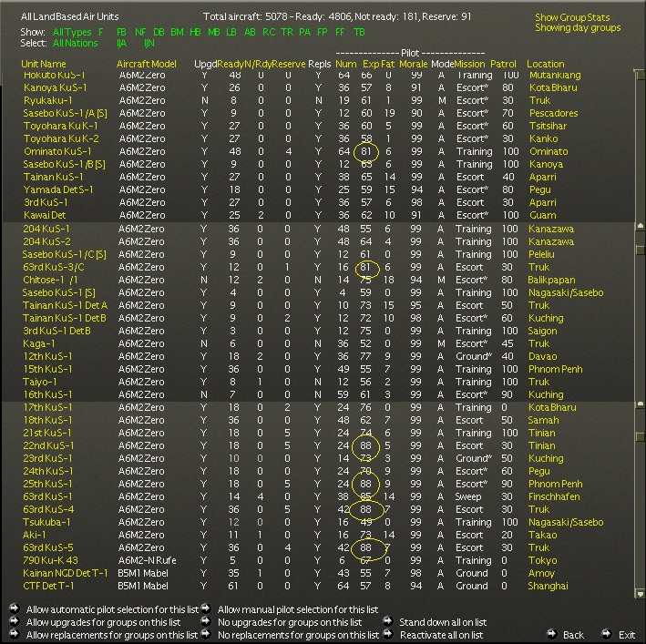Click arrow icon for automatic pilot selection
The image size is (646, 644).
tap(15, 608)
